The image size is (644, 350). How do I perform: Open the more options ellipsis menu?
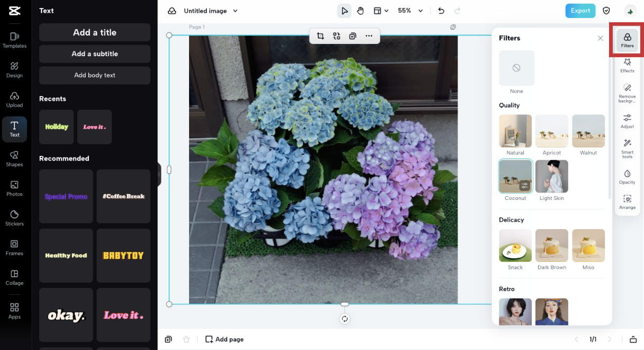click(x=369, y=36)
